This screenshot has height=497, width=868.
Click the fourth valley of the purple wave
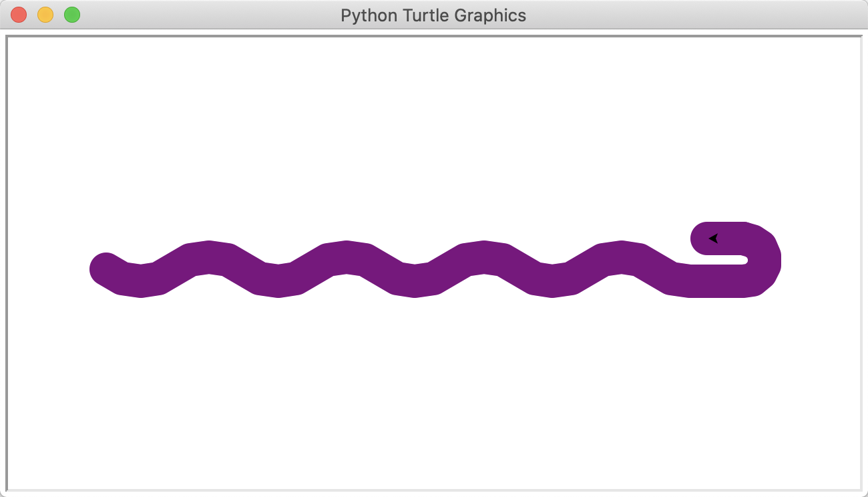(553, 281)
